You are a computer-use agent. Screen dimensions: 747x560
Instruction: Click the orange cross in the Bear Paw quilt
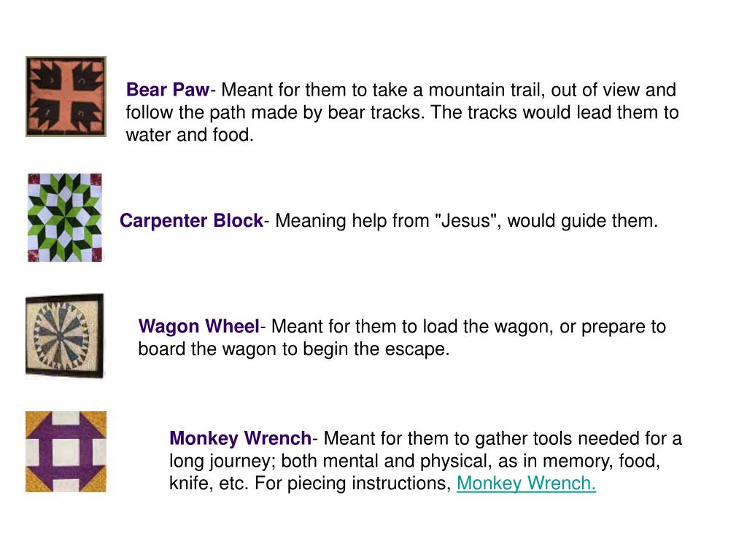point(66,97)
